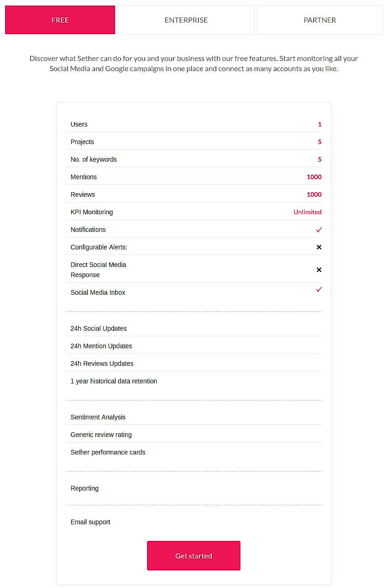Select the FREE plan tab
This screenshot has width=388, height=588.
tap(60, 20)
